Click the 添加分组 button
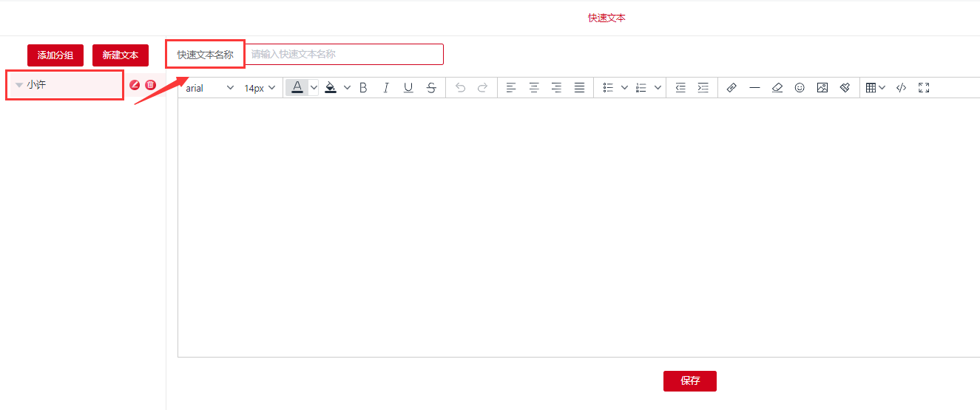 [x=55, y=55]
